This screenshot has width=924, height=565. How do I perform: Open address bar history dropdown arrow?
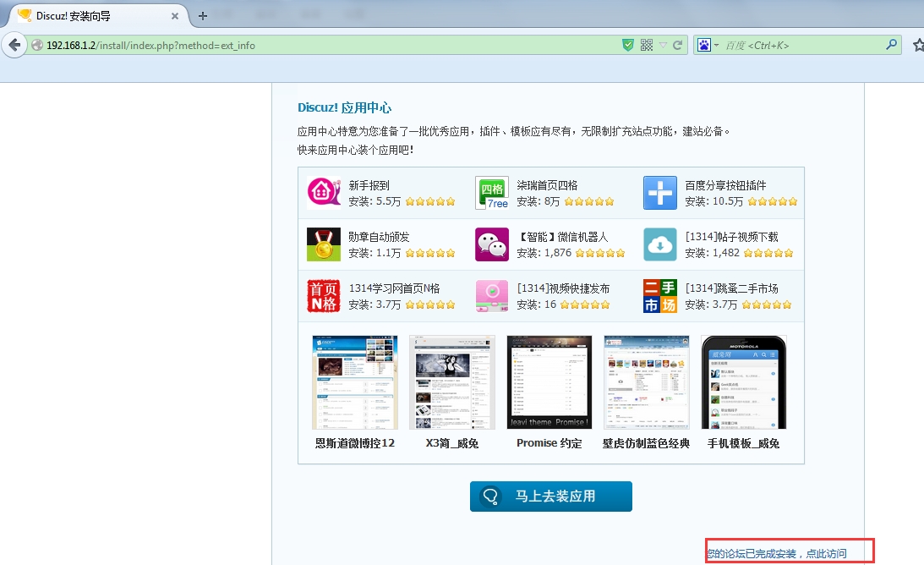(663, 46)
